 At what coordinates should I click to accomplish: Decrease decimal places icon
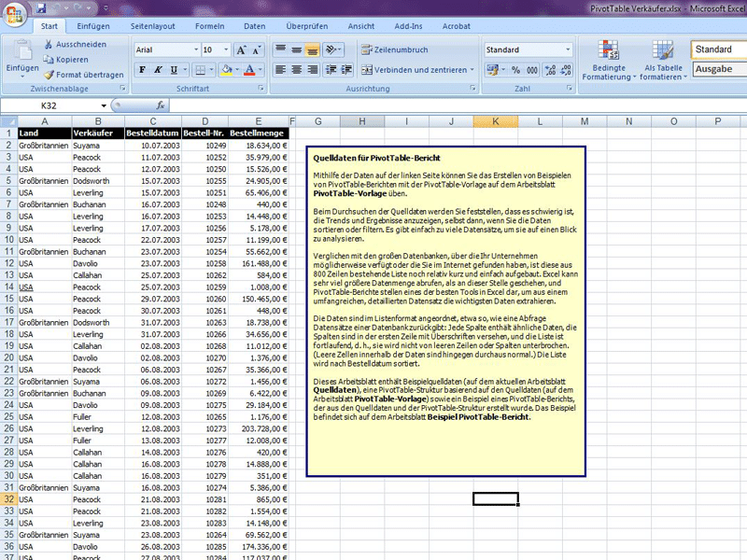[566, 71]
